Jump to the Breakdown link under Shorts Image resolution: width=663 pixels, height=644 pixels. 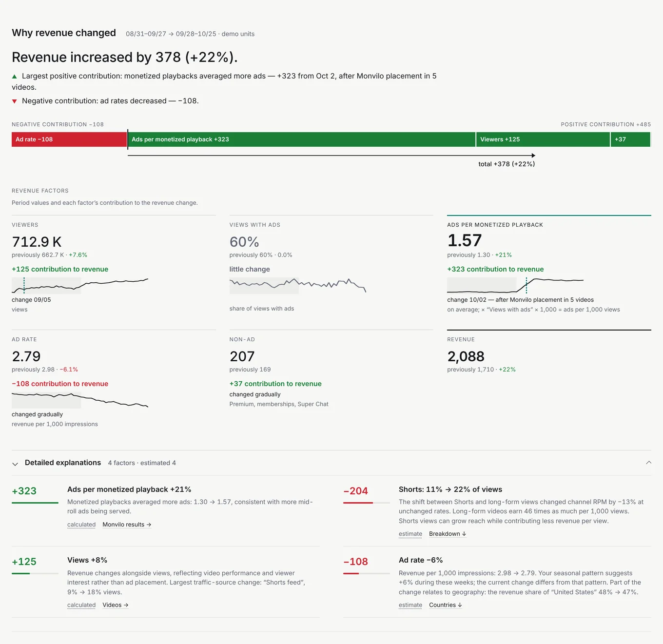(448, 534)
